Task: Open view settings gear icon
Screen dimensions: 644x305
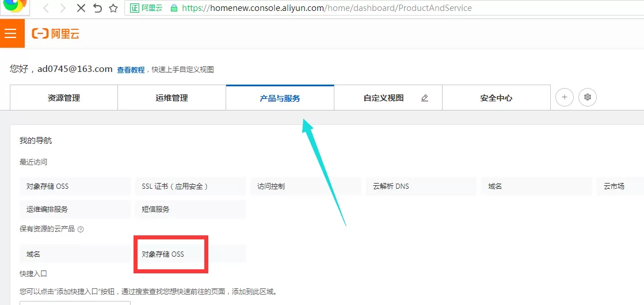Action: tap(588, 97)
